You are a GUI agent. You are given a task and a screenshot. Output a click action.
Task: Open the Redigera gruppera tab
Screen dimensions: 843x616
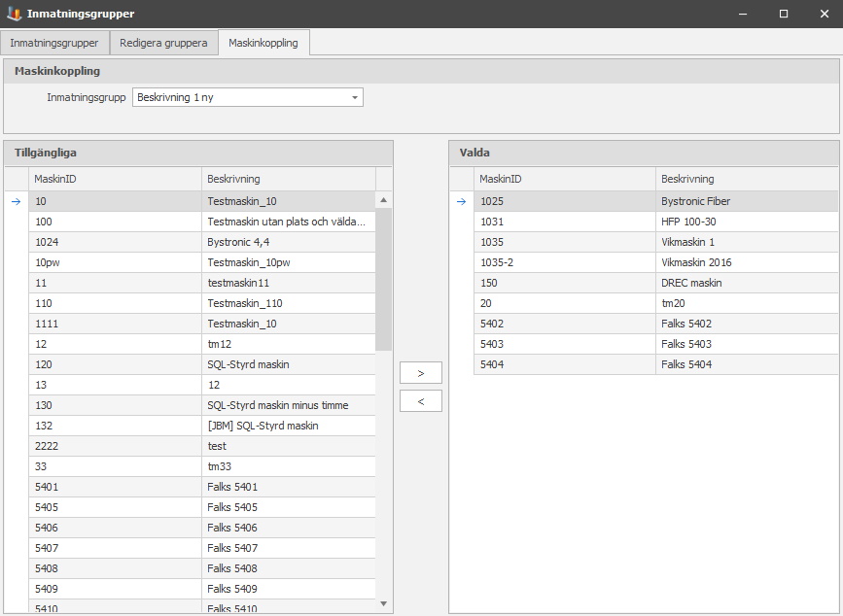coord(163,43)
